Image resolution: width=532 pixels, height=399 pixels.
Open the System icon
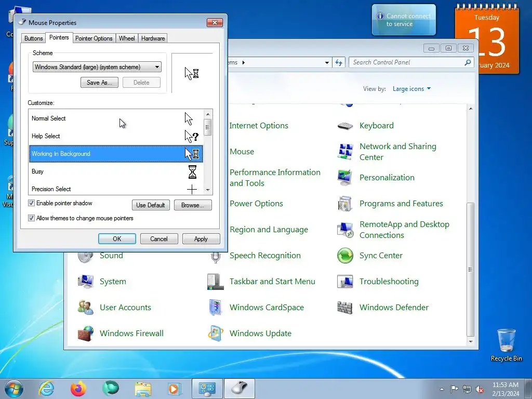pyautogui.click(x=86, y=281)
